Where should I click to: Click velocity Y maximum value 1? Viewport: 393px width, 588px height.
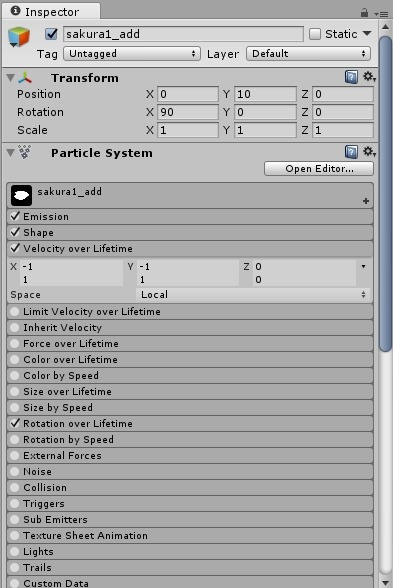click(188, 280)
